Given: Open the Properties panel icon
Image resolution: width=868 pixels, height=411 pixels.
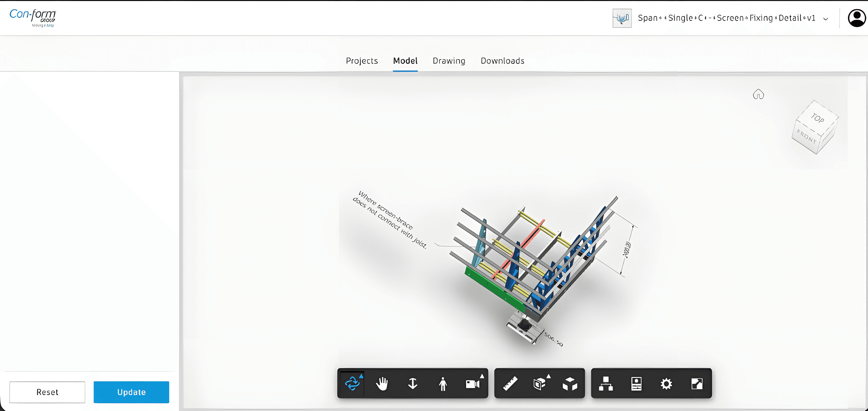Looking at the screenshot, I should tap(636, 384).
